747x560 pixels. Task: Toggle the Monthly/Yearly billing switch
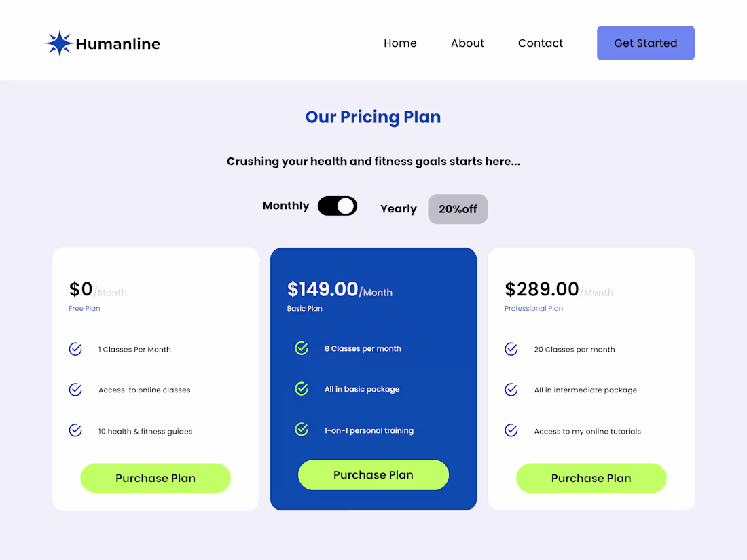point(338,206)
